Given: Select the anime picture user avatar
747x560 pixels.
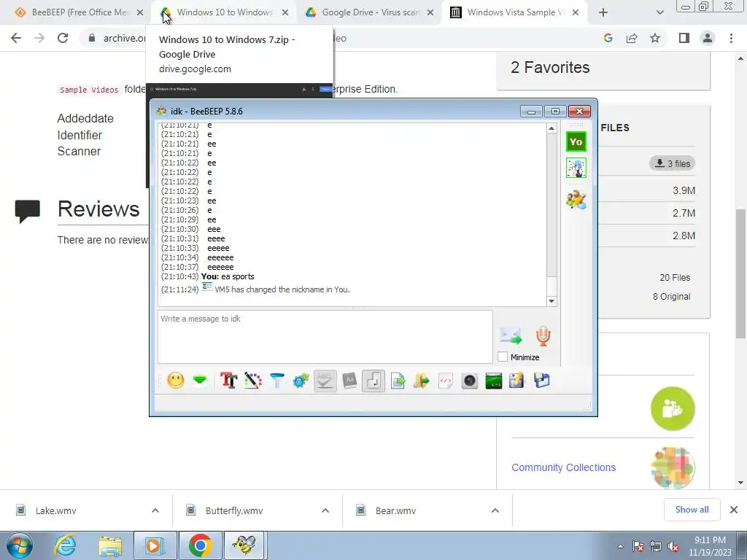Looking at the screenshot, I should click(576, 168).
